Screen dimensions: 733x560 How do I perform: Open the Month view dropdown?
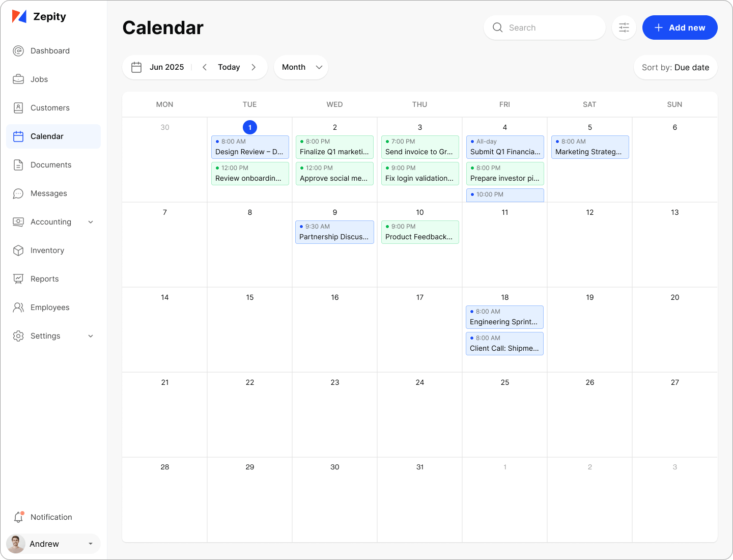pos(301,67)
